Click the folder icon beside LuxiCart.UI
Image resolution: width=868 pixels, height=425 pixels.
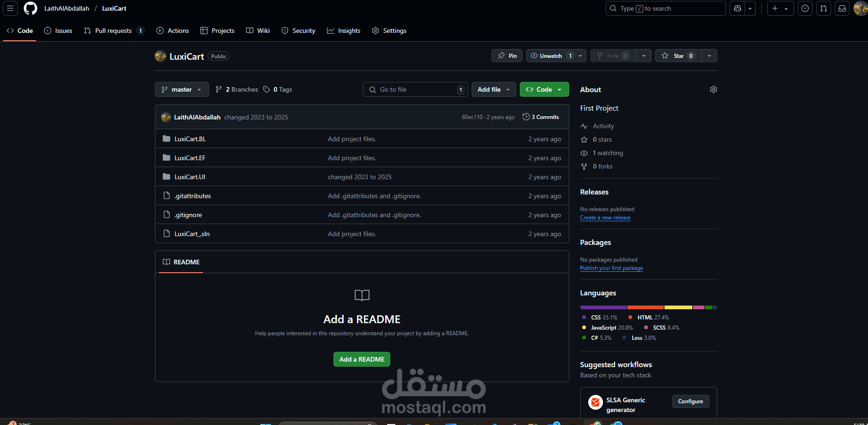point(166,177)
